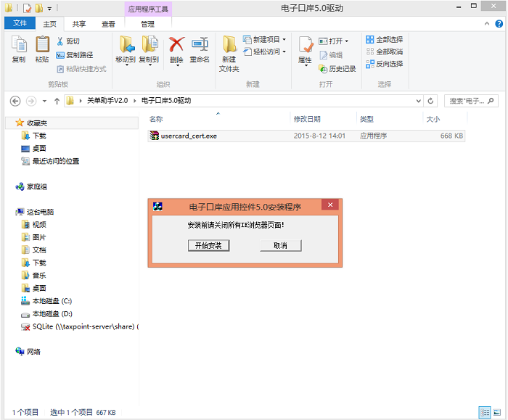Click History (历史记录) in the ribbon
The image size is (508, 420).
tap(337, 69)
